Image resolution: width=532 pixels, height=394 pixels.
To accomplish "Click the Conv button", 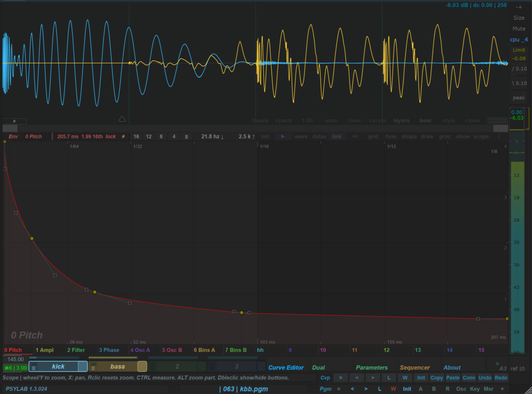I will pos(468,378).
